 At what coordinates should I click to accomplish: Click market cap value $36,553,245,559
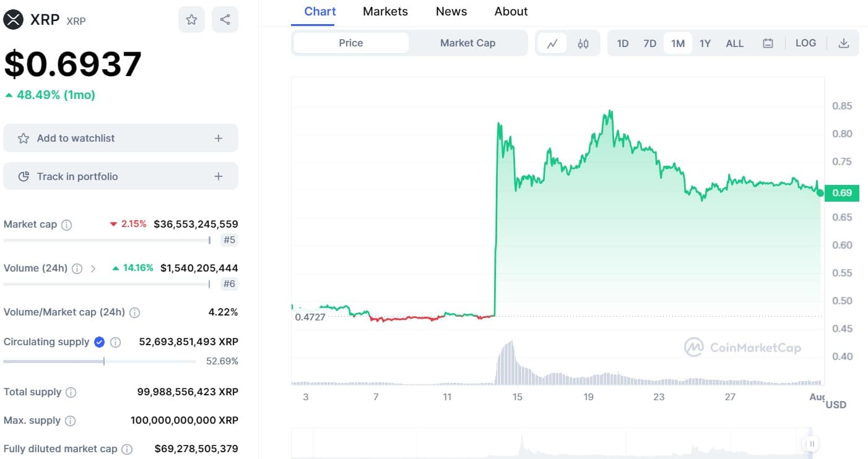[196, 224]
